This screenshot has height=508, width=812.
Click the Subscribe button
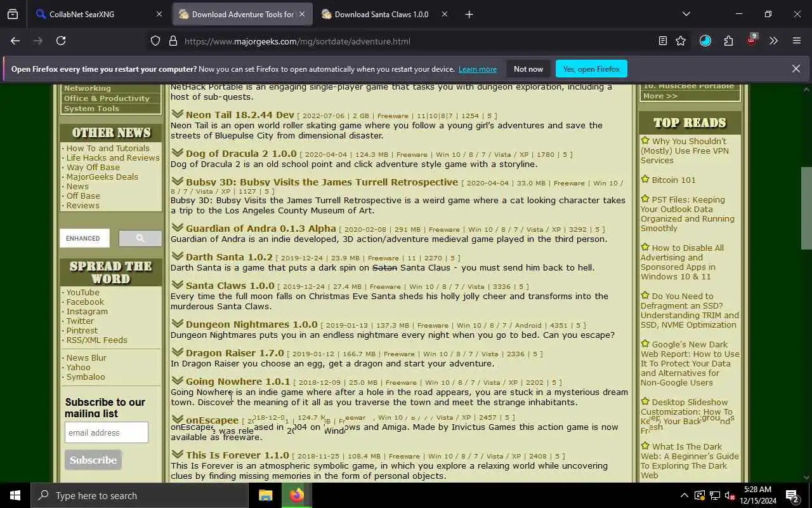tap(93, 460)
